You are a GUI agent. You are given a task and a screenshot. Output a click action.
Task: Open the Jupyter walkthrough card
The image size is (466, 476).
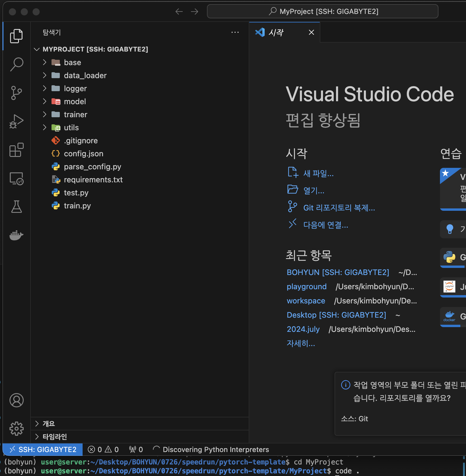(453, 287)
